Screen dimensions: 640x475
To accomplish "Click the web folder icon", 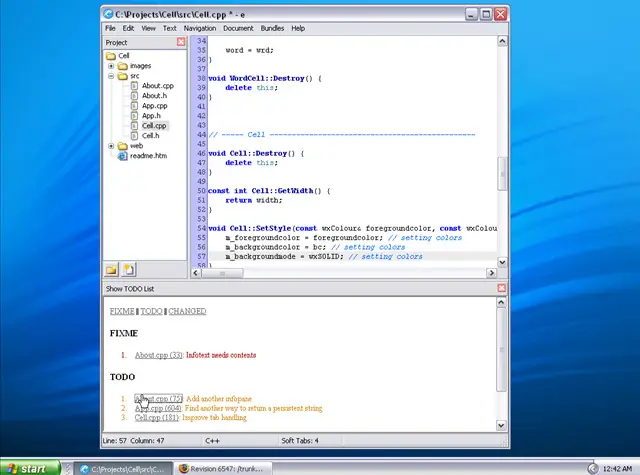I will click(122, 146).
